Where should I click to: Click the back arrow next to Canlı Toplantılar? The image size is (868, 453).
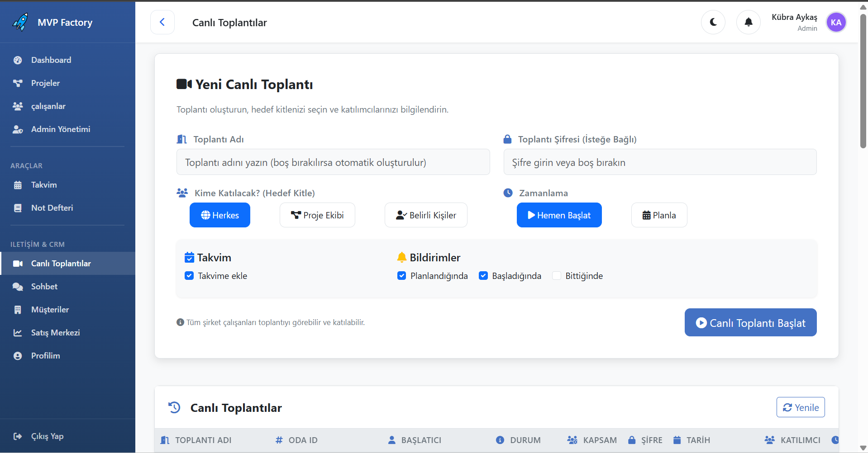tap(162, 22)
